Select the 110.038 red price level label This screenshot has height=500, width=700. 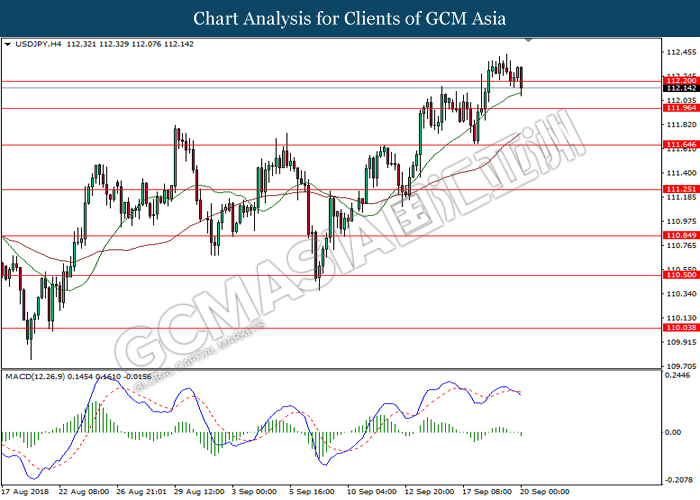pos(680,328)
